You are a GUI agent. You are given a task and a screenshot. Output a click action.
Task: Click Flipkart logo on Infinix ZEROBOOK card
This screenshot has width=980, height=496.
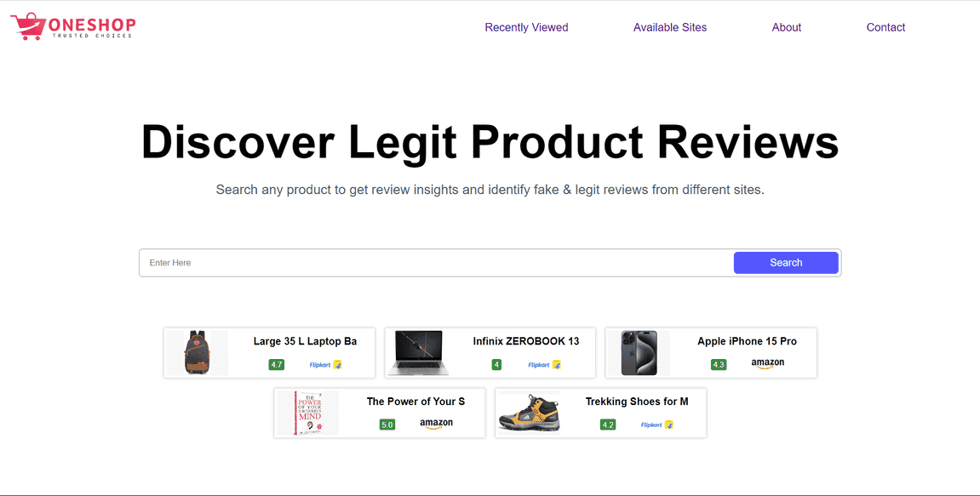[x=545, y=365]
